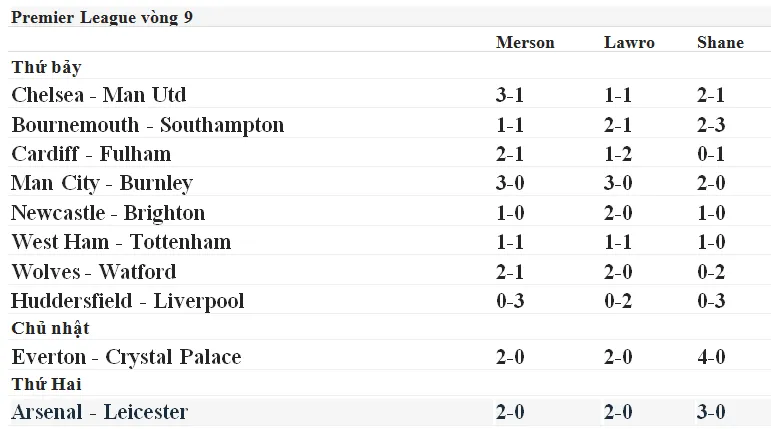Click the Thứ Hai section heading
Viewport: 771px width, 429px height.
46,385
